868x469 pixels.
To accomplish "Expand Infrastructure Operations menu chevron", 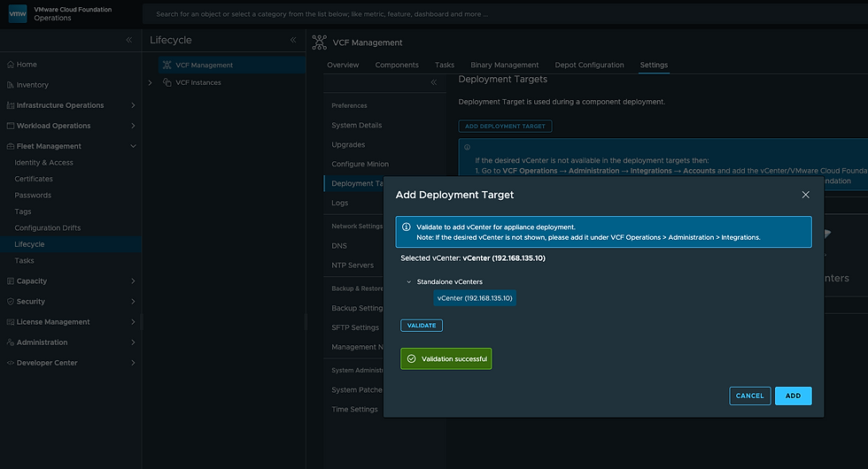I will (x=133, y=105).
